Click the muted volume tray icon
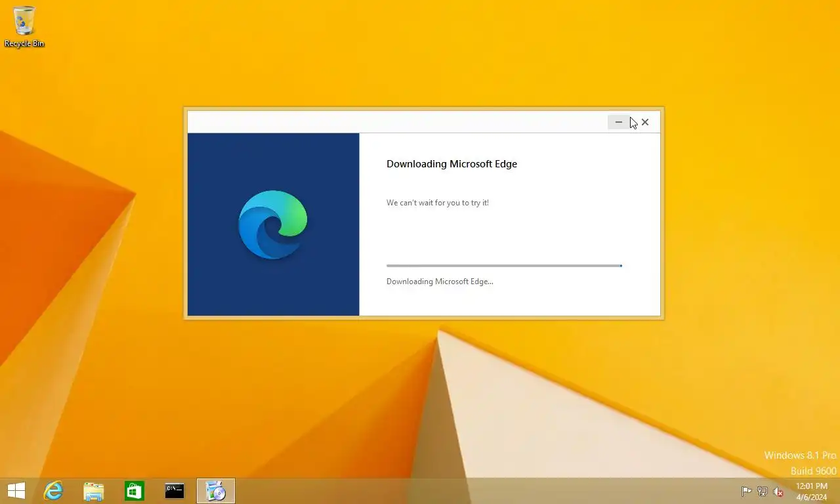Screen dimensions: 840x504 (778, 492)
